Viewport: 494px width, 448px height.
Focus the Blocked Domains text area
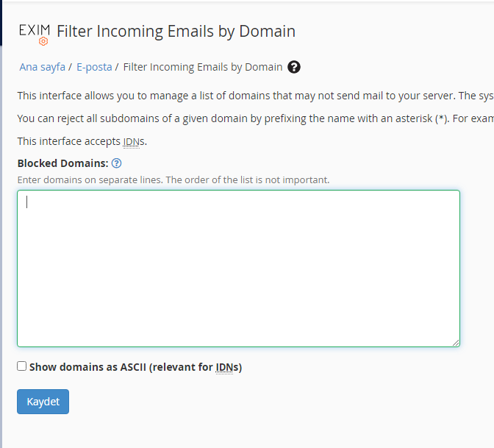238,269
